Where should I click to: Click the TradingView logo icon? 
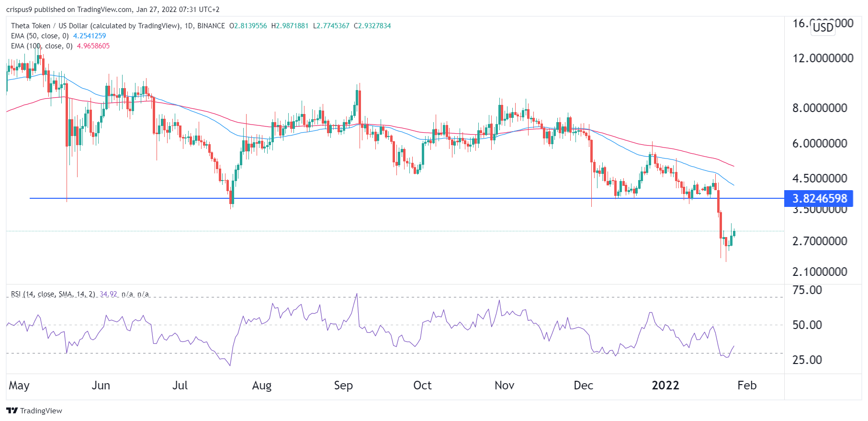[12, 410]
